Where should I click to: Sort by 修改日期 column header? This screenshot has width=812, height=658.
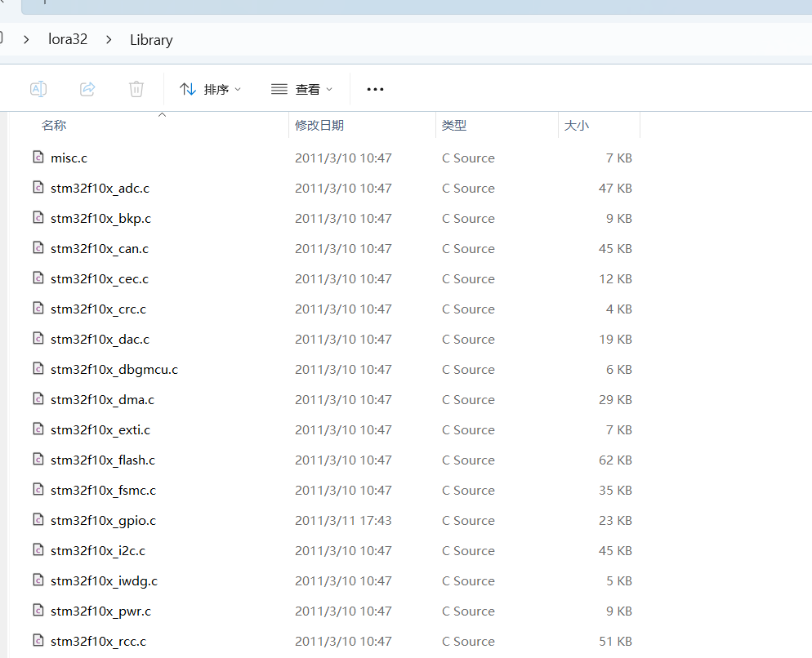click(319, 125)
